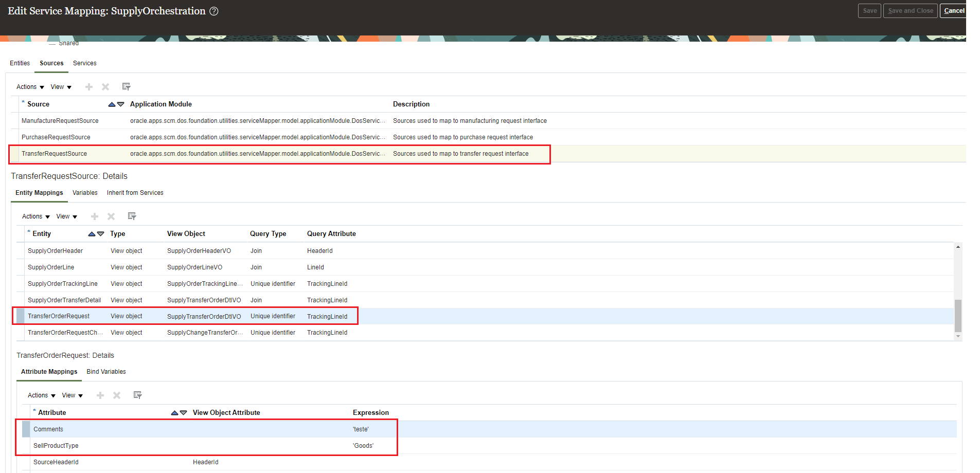The width and height of the screenshot is (980, 473).
Task: Open Variables tab
Action: 85,193
